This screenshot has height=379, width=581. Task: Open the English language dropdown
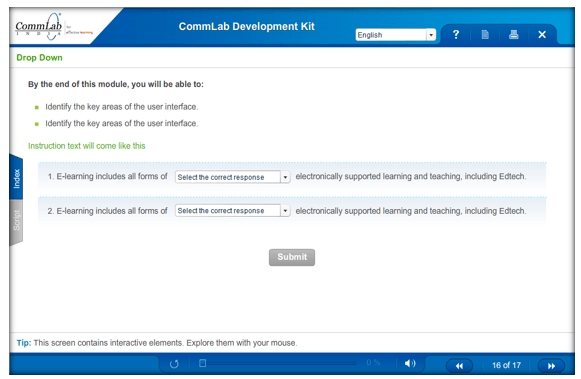pyautogui.click(x=431, y=35)
